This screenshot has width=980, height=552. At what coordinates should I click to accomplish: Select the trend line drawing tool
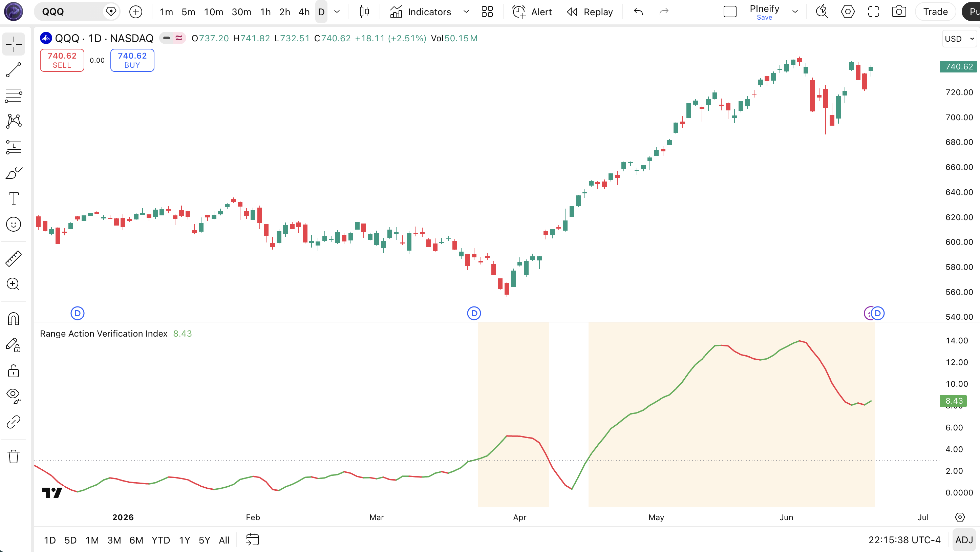[x=14, y=70]
